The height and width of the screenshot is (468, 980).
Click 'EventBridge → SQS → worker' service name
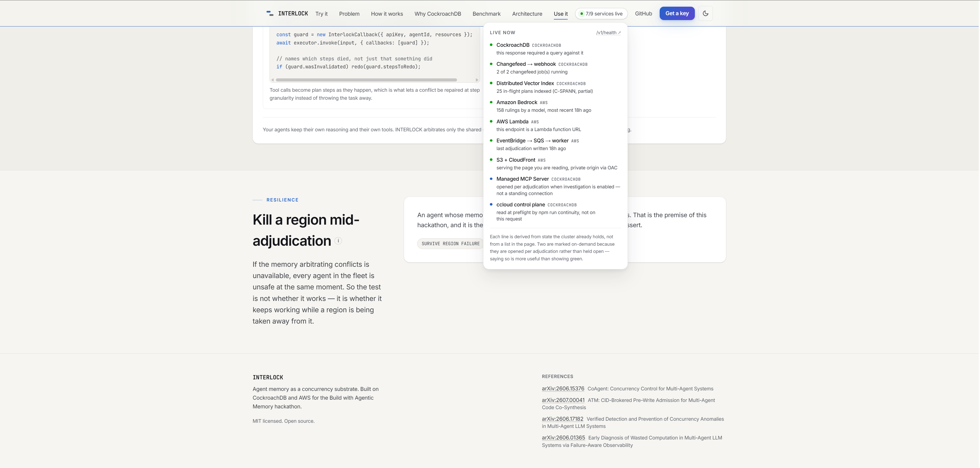click(x=532, y=141)
